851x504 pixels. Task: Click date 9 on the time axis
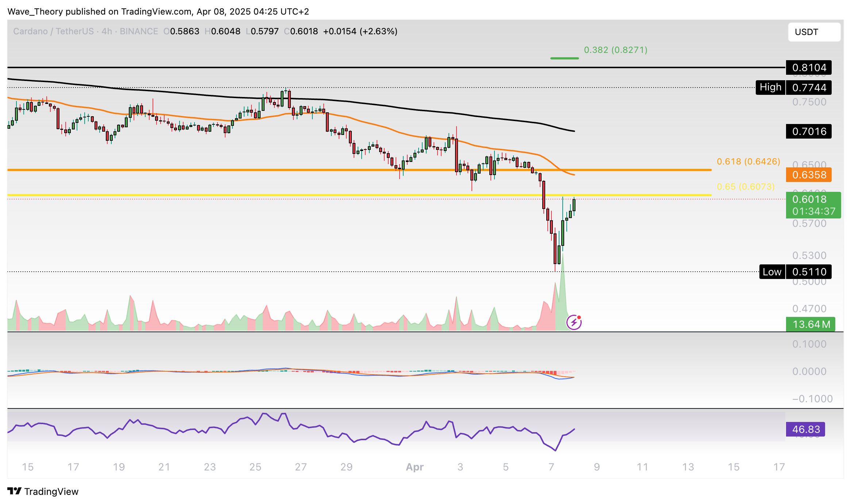[597, 467]
